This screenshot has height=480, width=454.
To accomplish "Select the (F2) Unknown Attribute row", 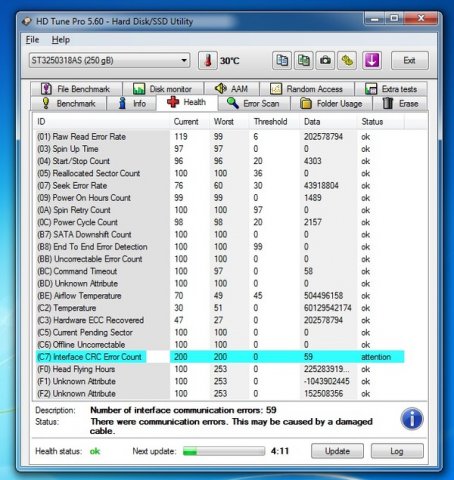I will (x=220, y=394).
